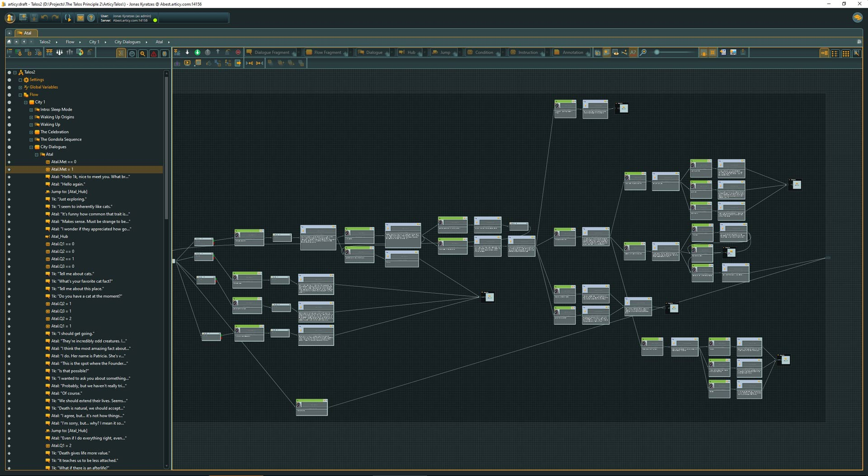Click the undo arrow icon
Viewport: 868px width, 476px height.
pos(44,18)
